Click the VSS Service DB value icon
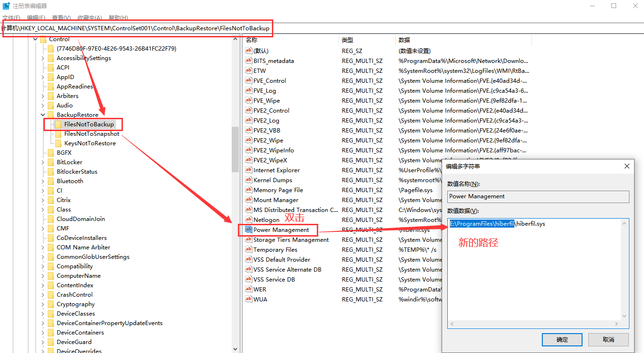Viewport: 644px width, 353px height. coord(249,279)
